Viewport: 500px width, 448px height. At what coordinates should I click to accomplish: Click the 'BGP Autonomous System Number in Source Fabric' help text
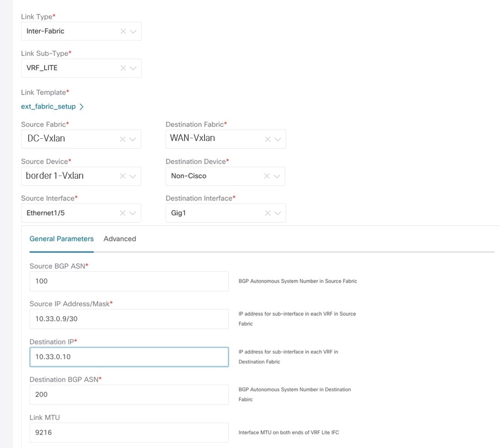(x=298, y=281)
